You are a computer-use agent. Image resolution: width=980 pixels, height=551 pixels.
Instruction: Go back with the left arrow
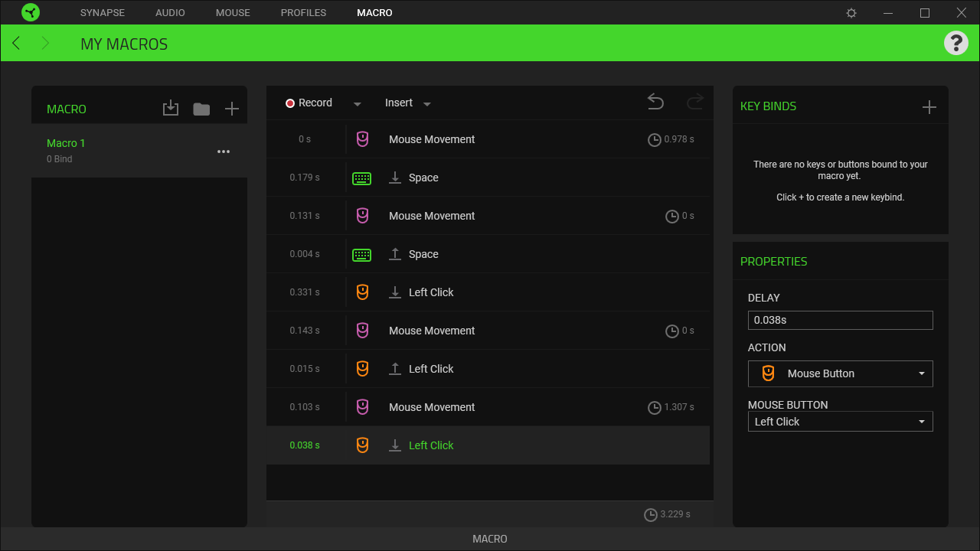[16, 43]
